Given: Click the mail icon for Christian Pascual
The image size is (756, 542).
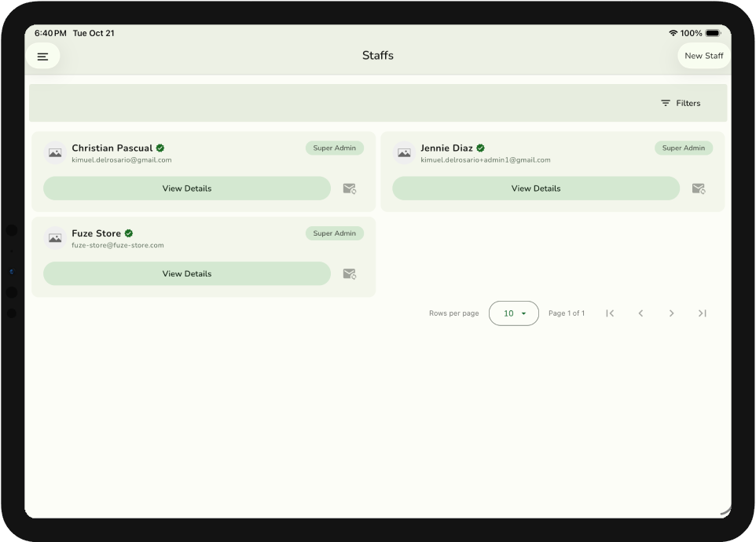Looking at the screenshot, I should pos(350,189).
